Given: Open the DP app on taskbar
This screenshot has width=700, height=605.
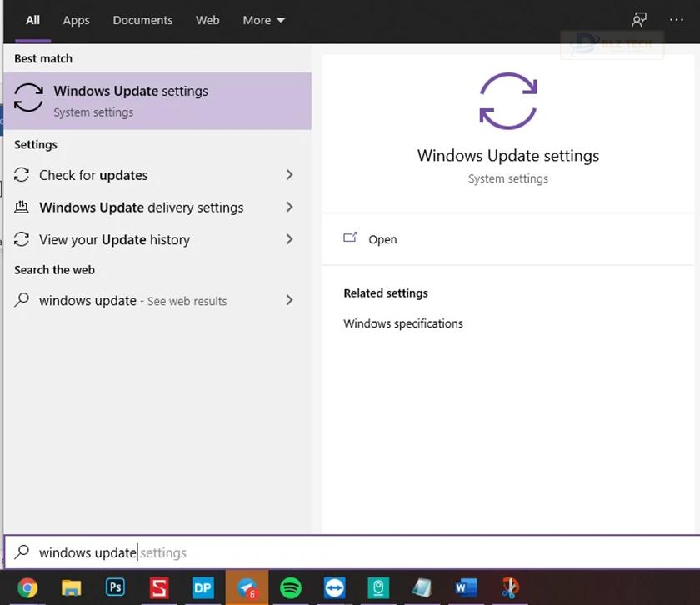Looking at the screenshot, I should 202,587.
